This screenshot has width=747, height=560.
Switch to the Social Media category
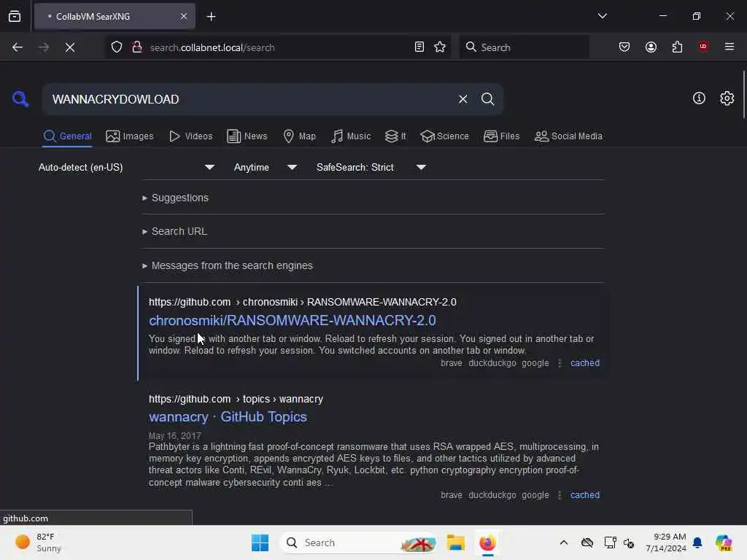[568, 136]
